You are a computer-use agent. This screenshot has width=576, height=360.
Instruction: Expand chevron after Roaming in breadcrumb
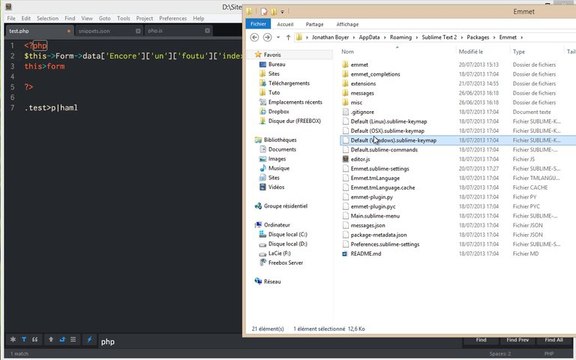click(417, 37)
